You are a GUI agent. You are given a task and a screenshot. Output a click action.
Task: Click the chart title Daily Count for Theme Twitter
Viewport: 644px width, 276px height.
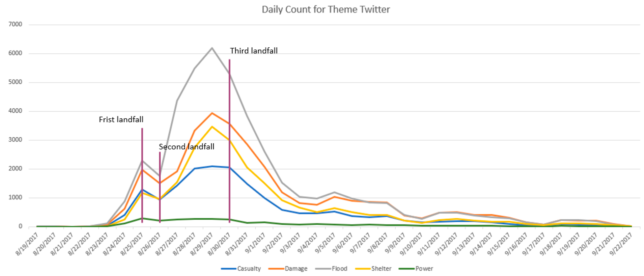coord(325,9)
